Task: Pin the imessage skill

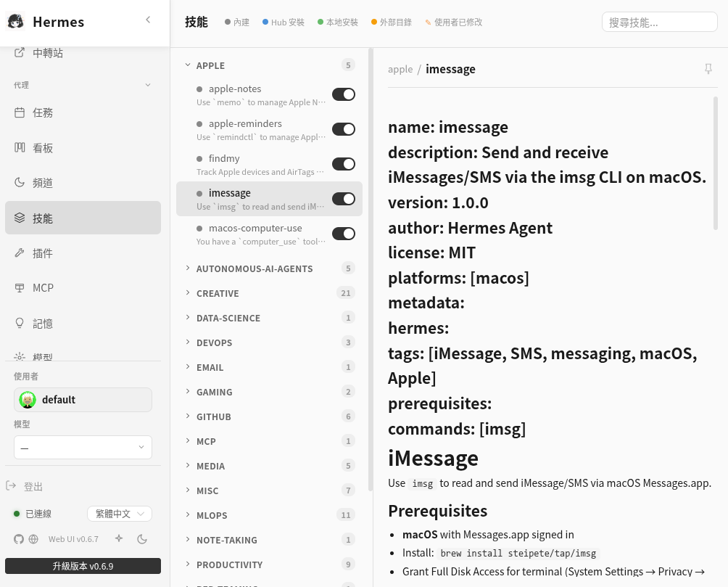Action: click(708, 69)
